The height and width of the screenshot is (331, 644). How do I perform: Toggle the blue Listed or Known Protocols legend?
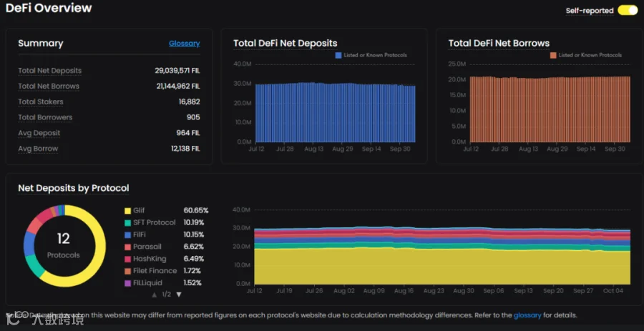tap(371, 55)
